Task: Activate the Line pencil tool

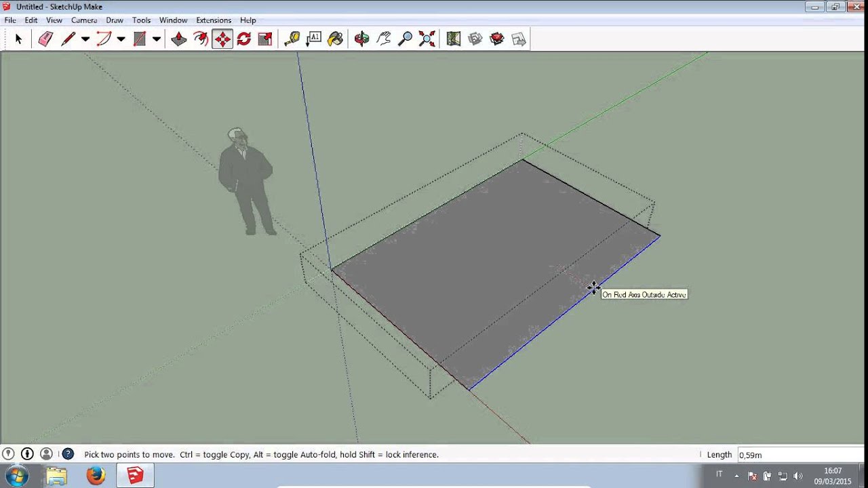Action: pyautogui.click(x=68, y=39)
